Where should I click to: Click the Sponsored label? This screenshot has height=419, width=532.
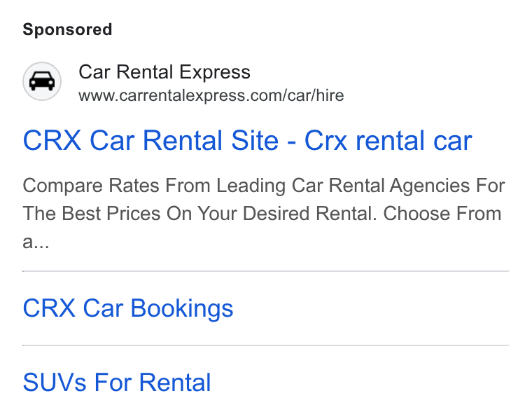click(x=67, y=30)
